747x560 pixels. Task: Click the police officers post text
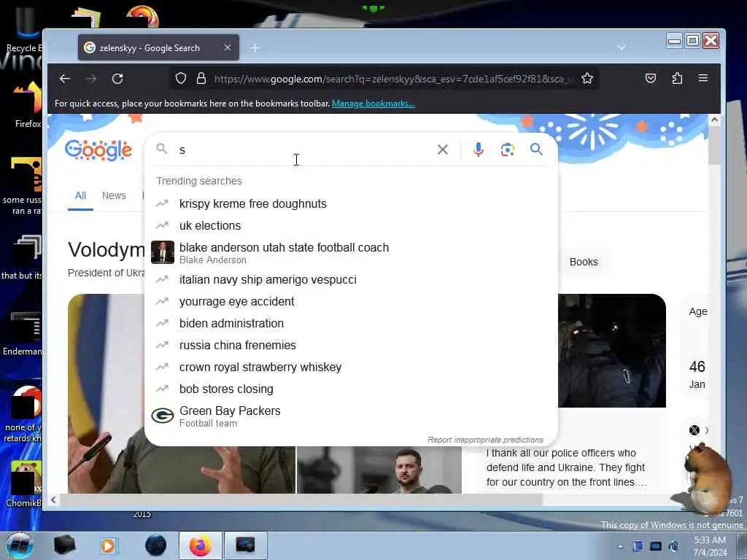(566, 467)
